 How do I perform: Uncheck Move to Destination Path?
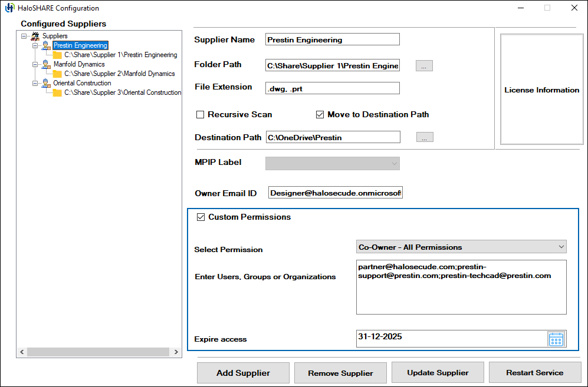(x=320, y=114)
